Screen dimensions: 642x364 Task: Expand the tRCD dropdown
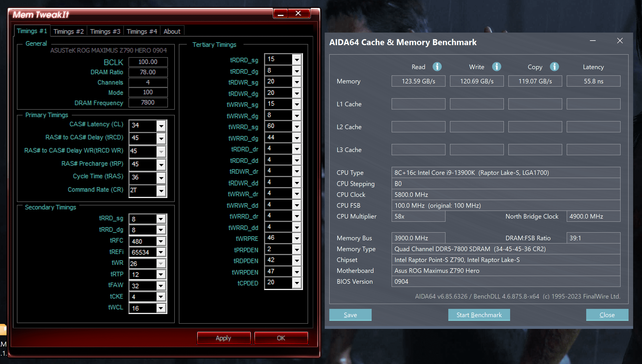[161, 139]
